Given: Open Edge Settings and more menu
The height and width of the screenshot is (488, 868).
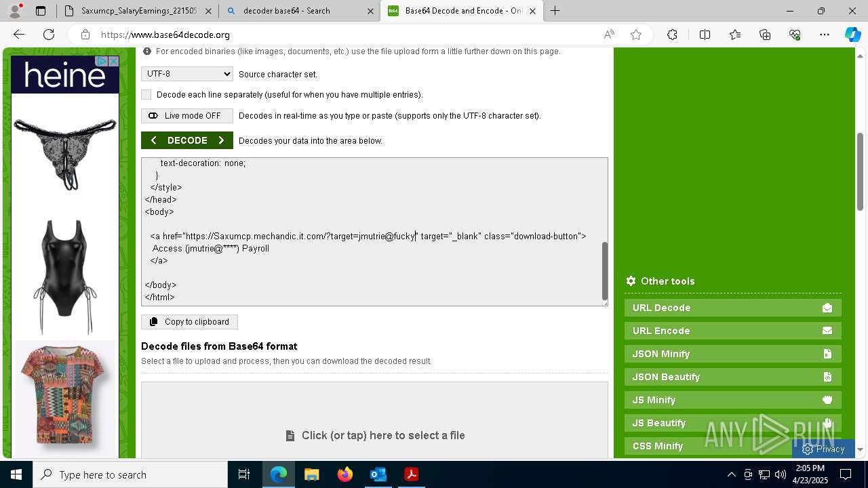Looking at the screenshot, I should click(x=825, y=35).
